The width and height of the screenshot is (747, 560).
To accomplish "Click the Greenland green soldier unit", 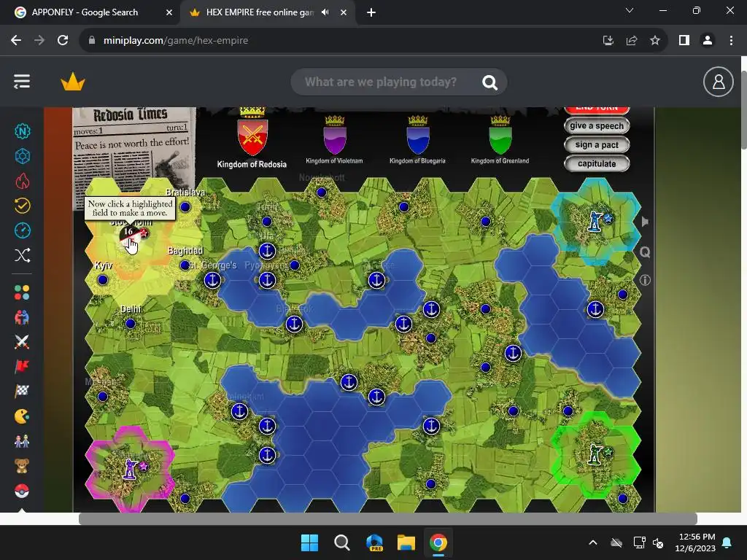I will tap(595, 454).
